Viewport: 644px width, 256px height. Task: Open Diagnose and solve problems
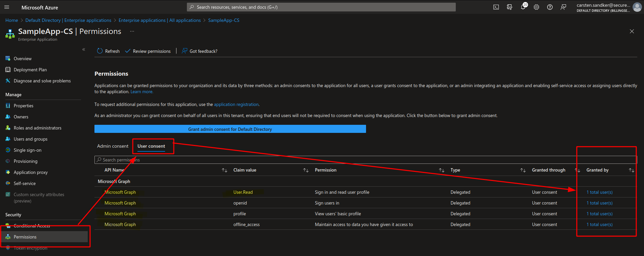pos(42,81)
